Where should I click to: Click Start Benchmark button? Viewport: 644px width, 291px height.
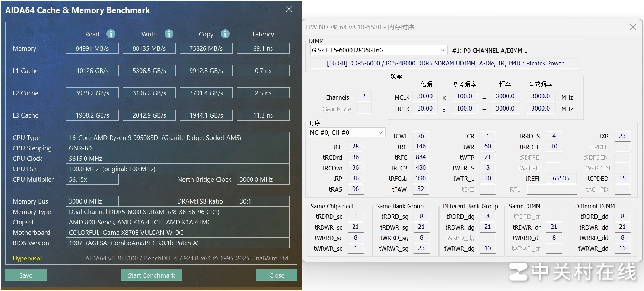(152, 275)
